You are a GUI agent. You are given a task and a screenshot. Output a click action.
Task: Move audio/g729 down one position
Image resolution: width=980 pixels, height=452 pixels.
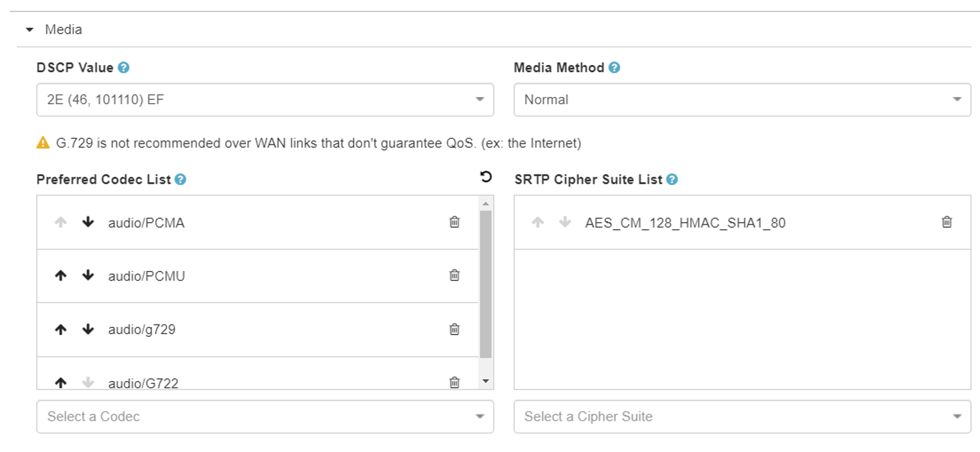click(88, 329)
